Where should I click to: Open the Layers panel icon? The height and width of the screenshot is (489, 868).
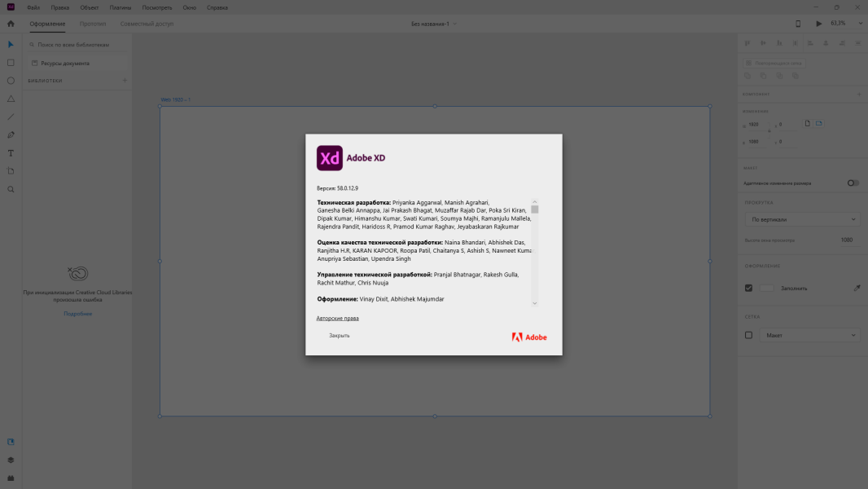[x=11, y=460]
